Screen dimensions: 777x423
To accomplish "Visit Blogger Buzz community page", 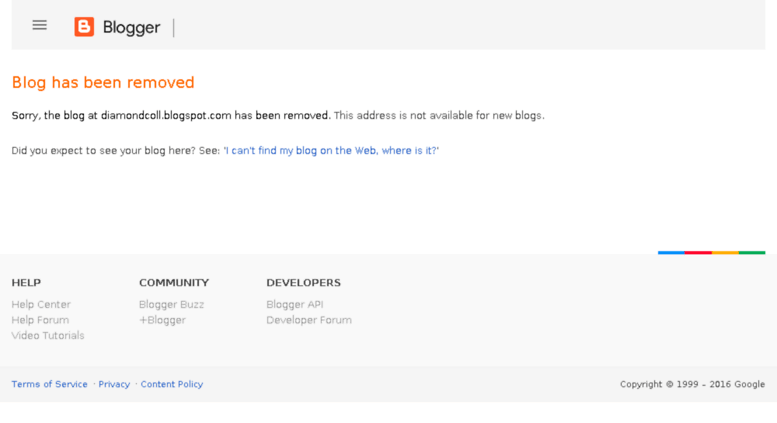I will coord(171,305).
